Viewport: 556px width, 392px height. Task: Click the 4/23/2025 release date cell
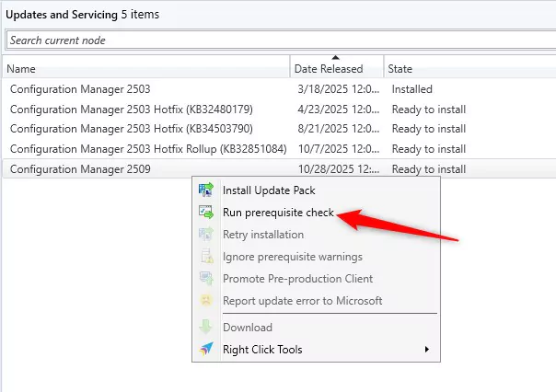pos(339,110)
